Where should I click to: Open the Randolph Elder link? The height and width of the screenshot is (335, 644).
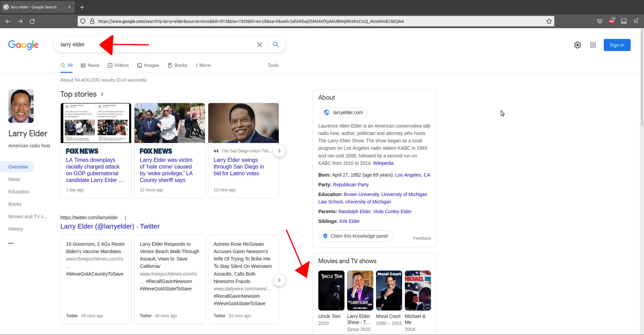(x=354, y=211)
